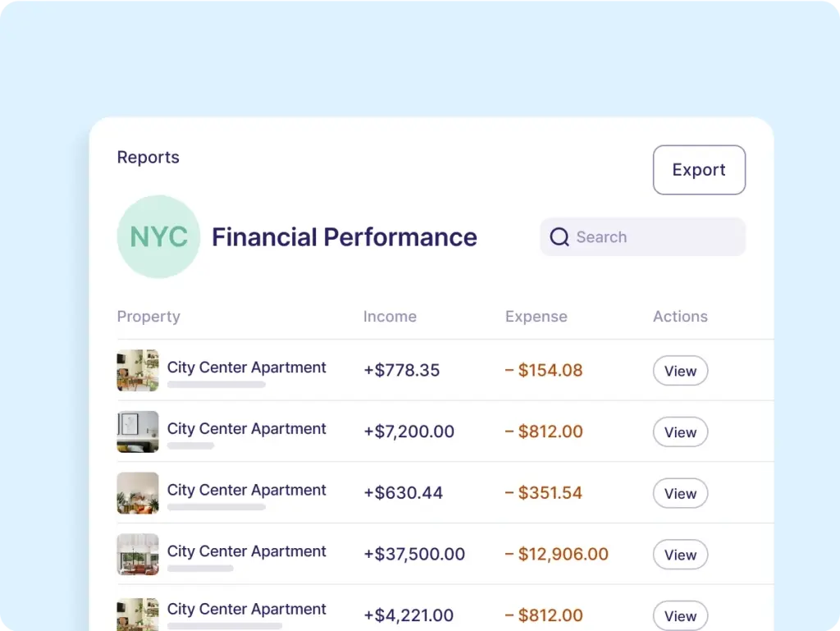The image size is (840, 631).
Task: Click the search magnifier icon
Action: coord(559,236)
